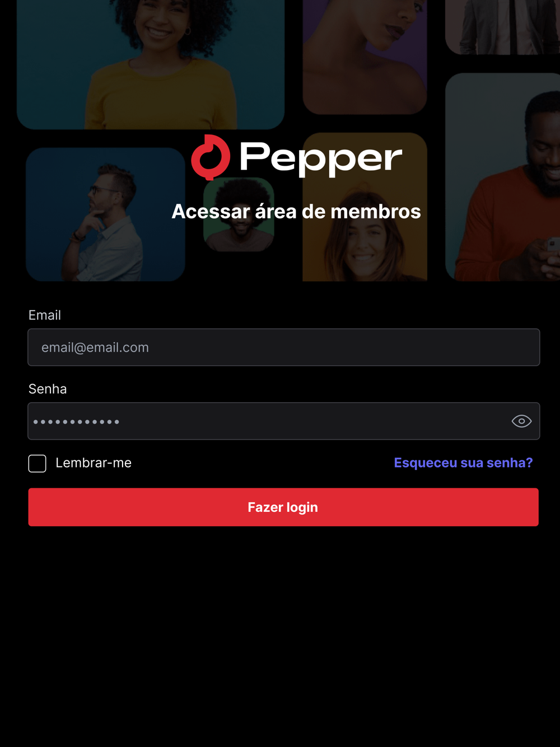Click the Lembrar-me label text
This screenshot has width=560, height=747.
94,463
